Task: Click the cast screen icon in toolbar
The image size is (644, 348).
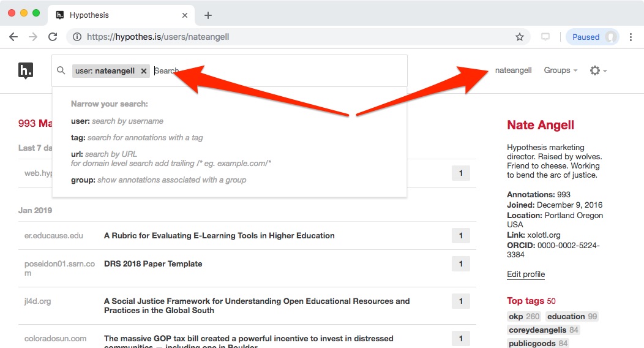Action: 545,37
